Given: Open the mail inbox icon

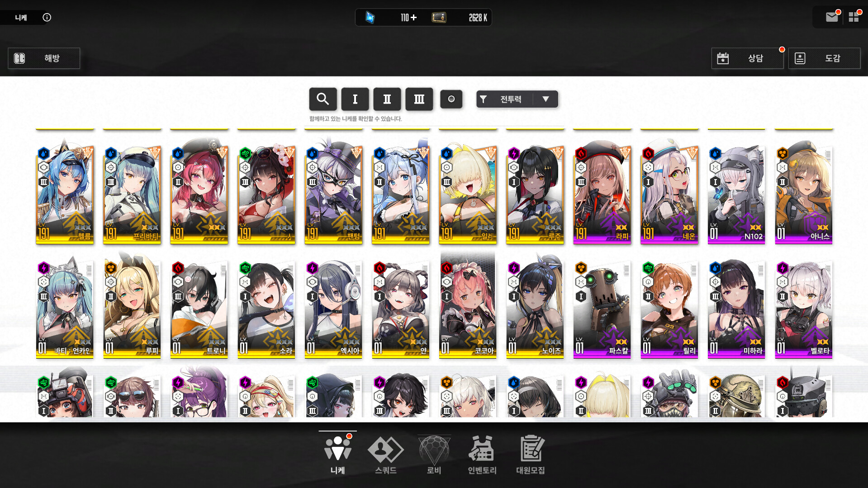Looking at the screenshot, I should pos(831,17).
